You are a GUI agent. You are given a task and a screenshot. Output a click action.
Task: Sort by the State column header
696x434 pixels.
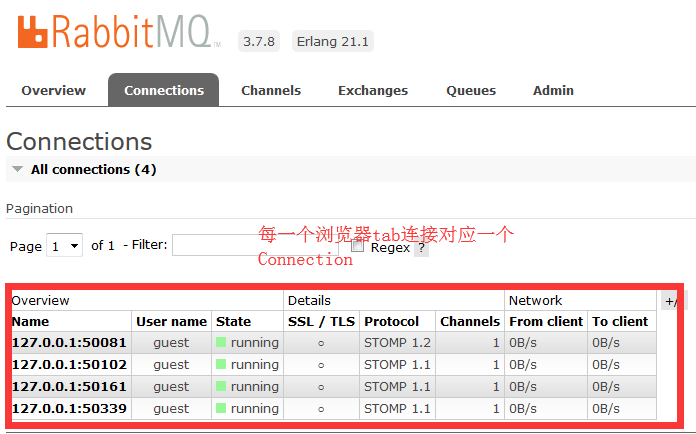point(233,321)
